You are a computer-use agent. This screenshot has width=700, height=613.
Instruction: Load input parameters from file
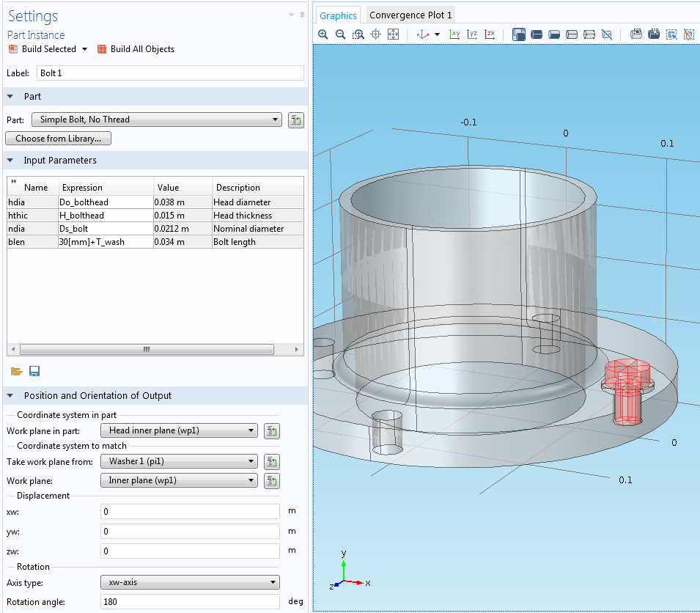click(16, 372)
